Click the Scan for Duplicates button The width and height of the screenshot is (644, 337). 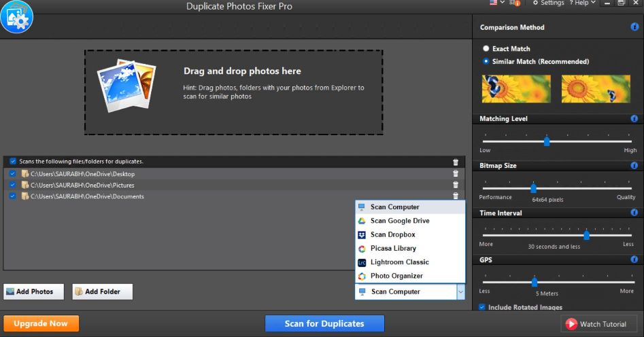324,323
